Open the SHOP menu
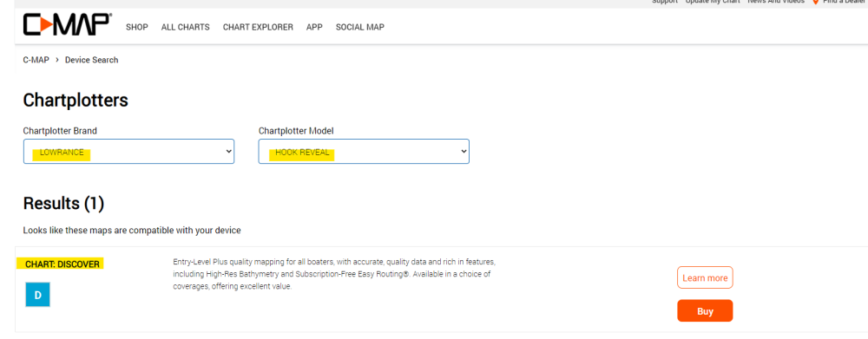 [x=137, y=27]
